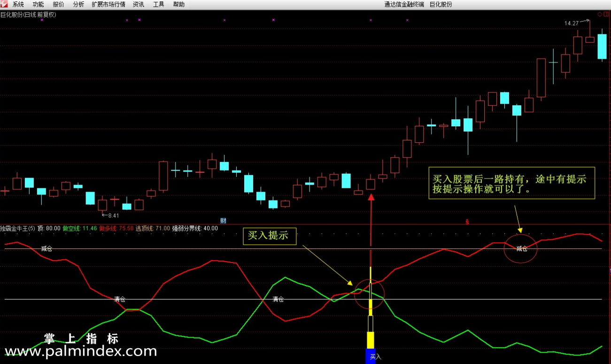Click the 财 financial info marker

(223, 221)
